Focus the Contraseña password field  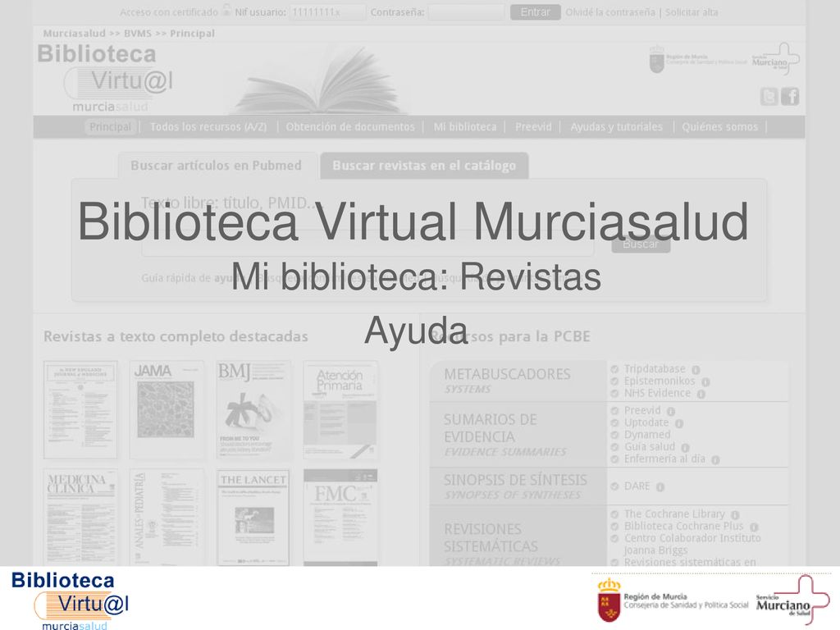pos(467,12)
